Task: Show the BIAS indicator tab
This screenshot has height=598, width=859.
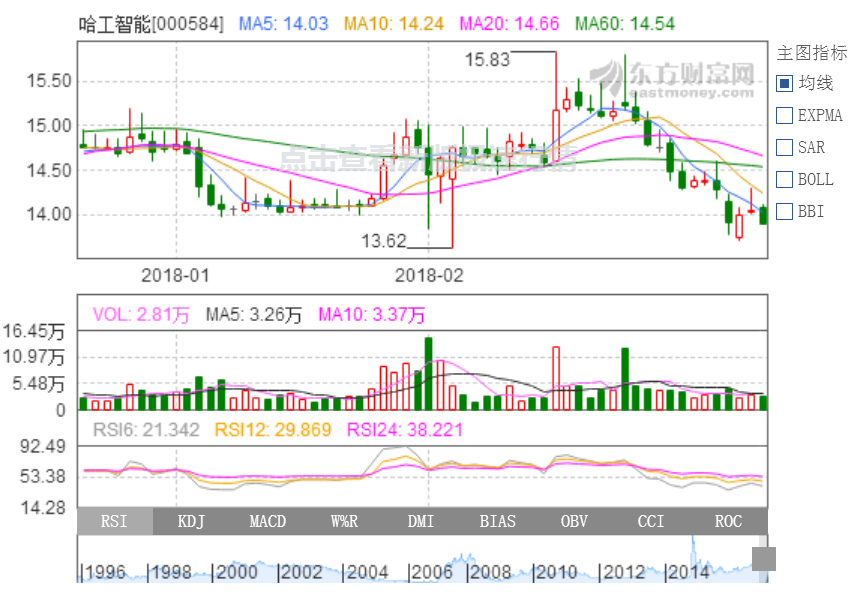Action: click(498, 521)
